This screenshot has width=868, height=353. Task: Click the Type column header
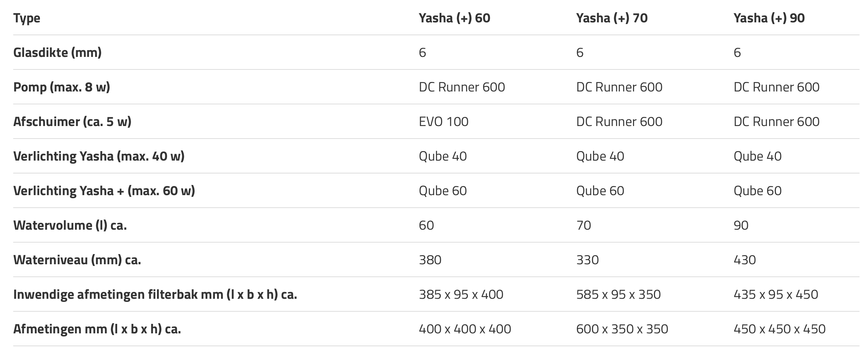coord(27,18)
